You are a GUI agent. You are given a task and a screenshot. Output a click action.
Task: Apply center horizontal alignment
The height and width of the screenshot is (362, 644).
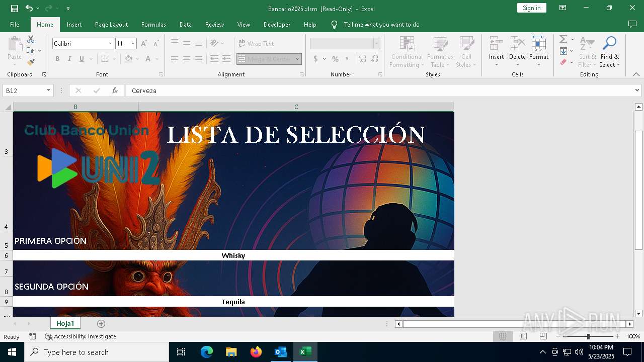pyautogui.click(x=187, y=59)
